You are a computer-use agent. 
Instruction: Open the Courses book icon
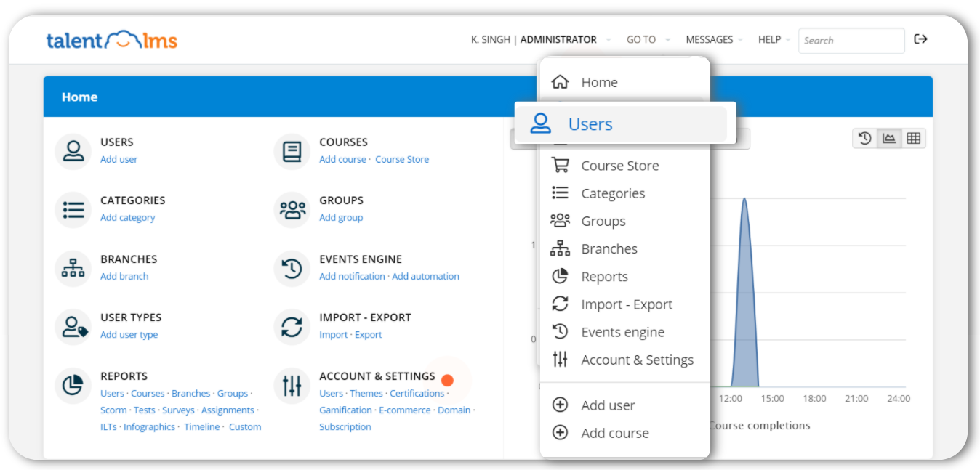[x=292, y=151]
